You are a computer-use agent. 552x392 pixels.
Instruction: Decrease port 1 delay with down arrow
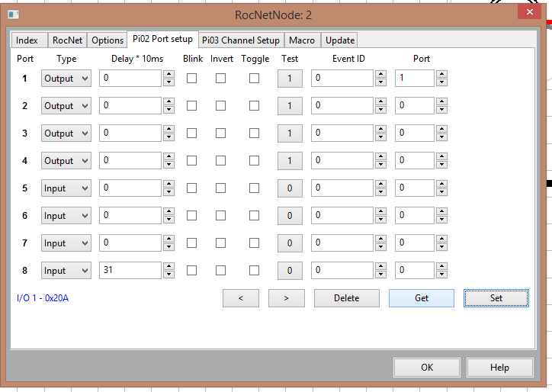point(168,82)
